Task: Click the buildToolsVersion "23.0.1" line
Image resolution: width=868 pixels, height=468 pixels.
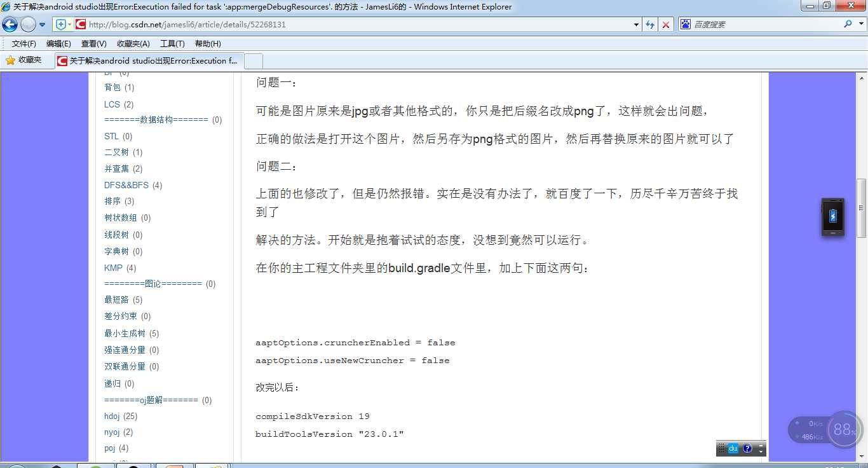Action: [x=330, y=434]
